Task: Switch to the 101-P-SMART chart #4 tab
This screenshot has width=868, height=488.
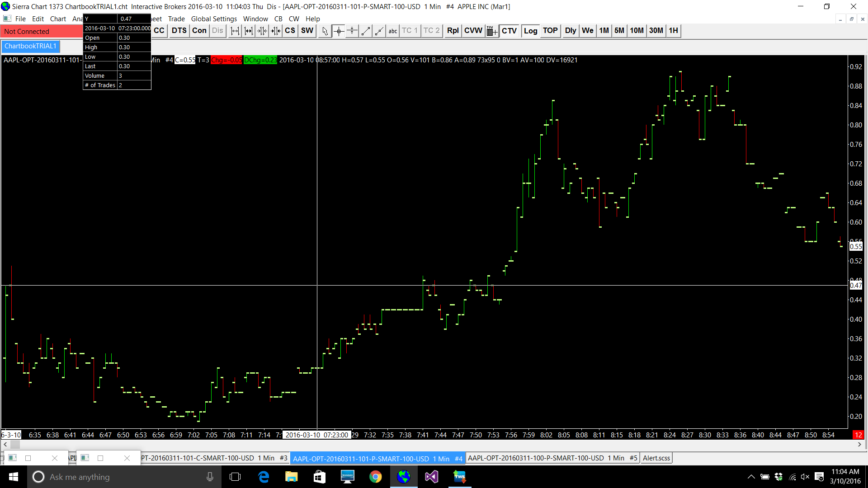Action: tap(377, 459)
